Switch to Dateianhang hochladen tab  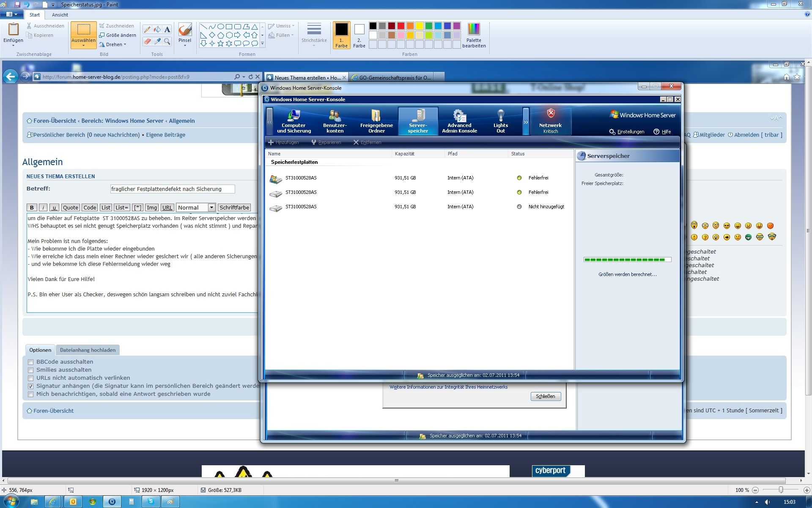[88, 350]
